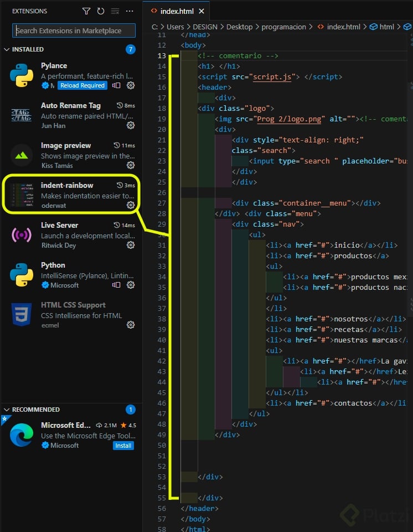The width and height of the screenshot is (413, 532).
Task: Click the comentario comment on line 13
Action: [x=238, y=55]
